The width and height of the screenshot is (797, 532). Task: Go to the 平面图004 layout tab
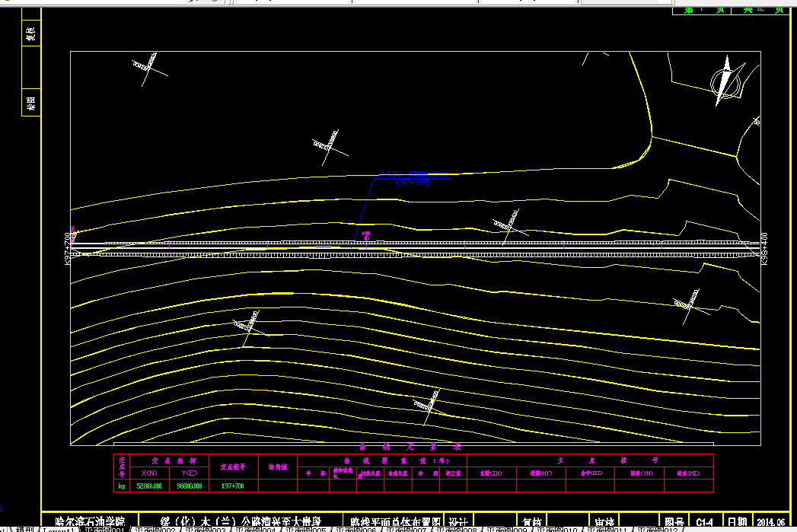coord(255,529)
